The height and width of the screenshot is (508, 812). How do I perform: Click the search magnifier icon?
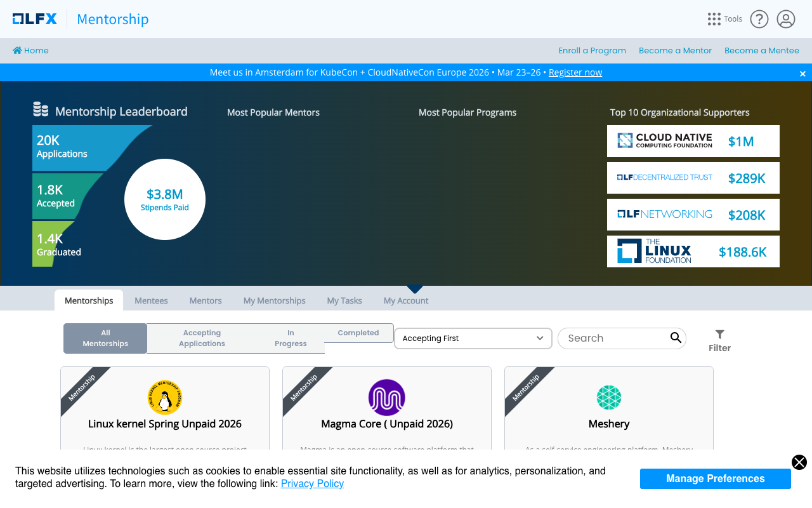click(674, 338)
